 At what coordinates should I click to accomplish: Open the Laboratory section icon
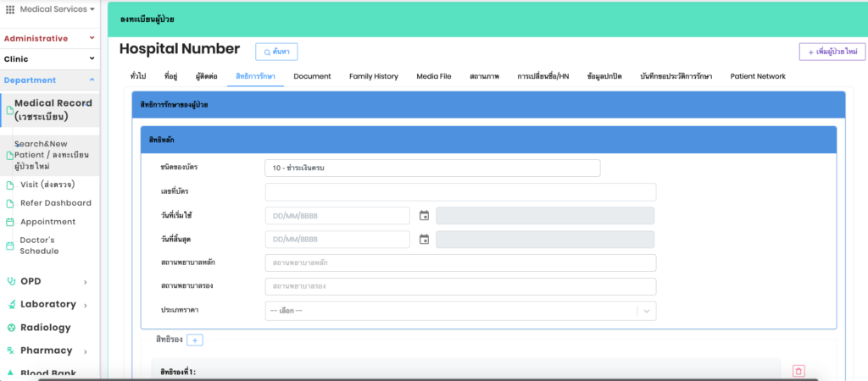click(x=11, y=305)
